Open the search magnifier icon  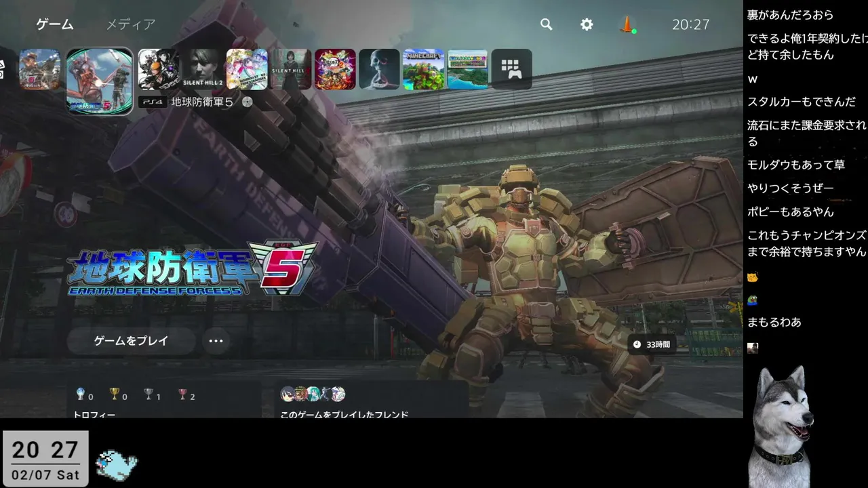[x=546, y=24]
